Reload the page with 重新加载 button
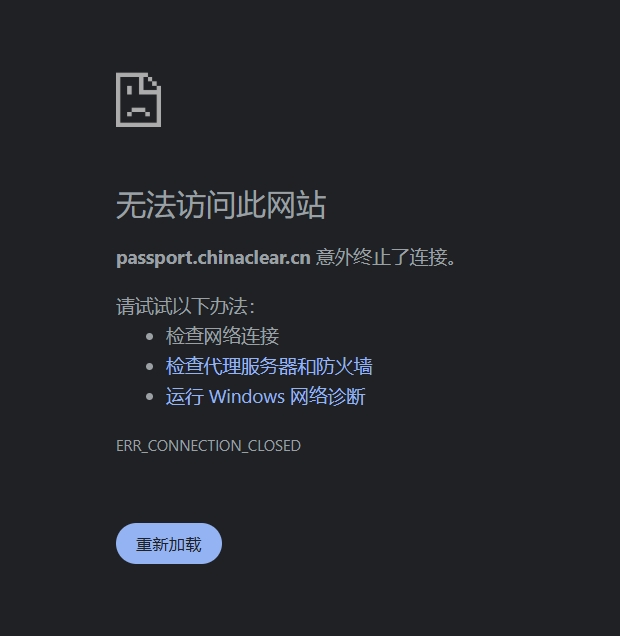The image size is (620, 636). click(169, 544)
